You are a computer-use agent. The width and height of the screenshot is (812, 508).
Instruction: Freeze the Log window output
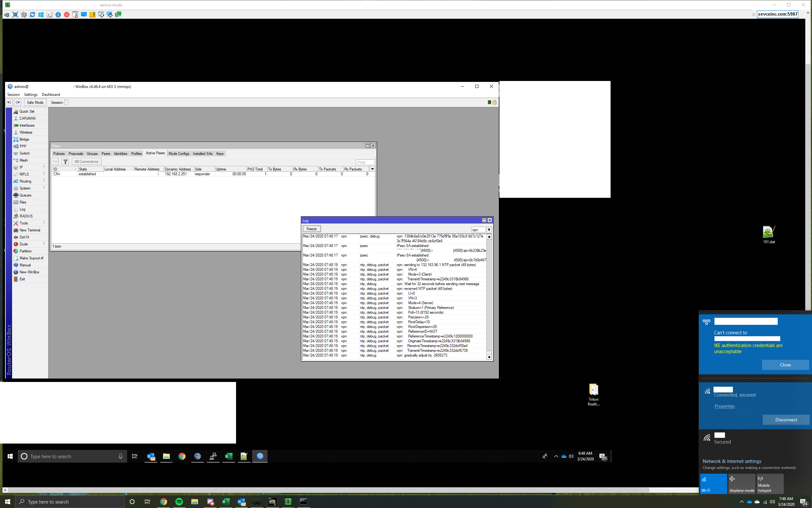311,229
